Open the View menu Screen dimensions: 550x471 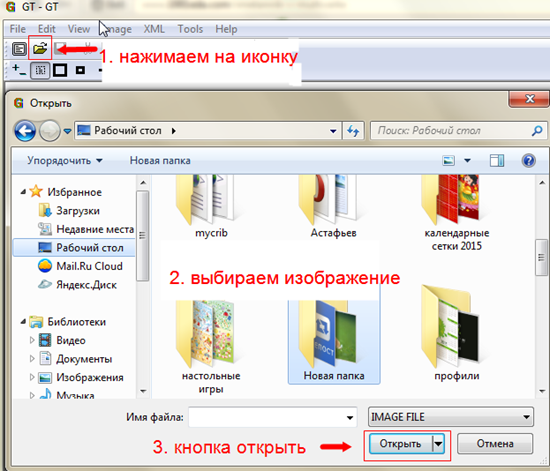(x=79, y=29)
